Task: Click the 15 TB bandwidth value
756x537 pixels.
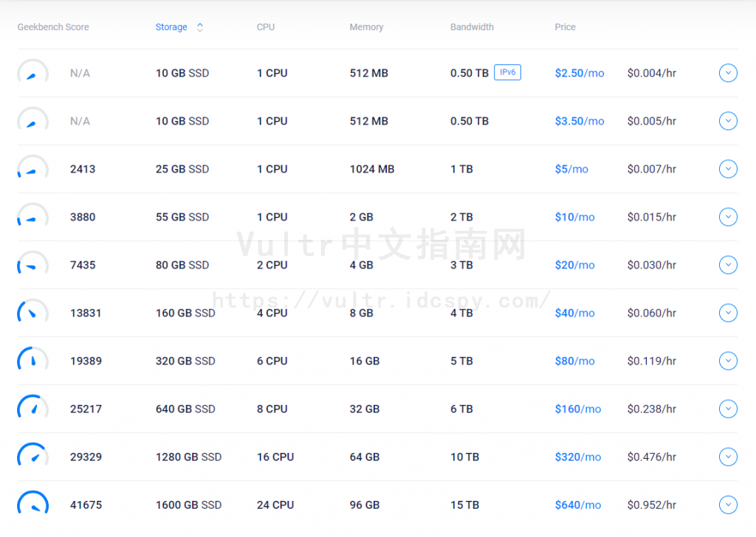Action: (x=465, y=505)
